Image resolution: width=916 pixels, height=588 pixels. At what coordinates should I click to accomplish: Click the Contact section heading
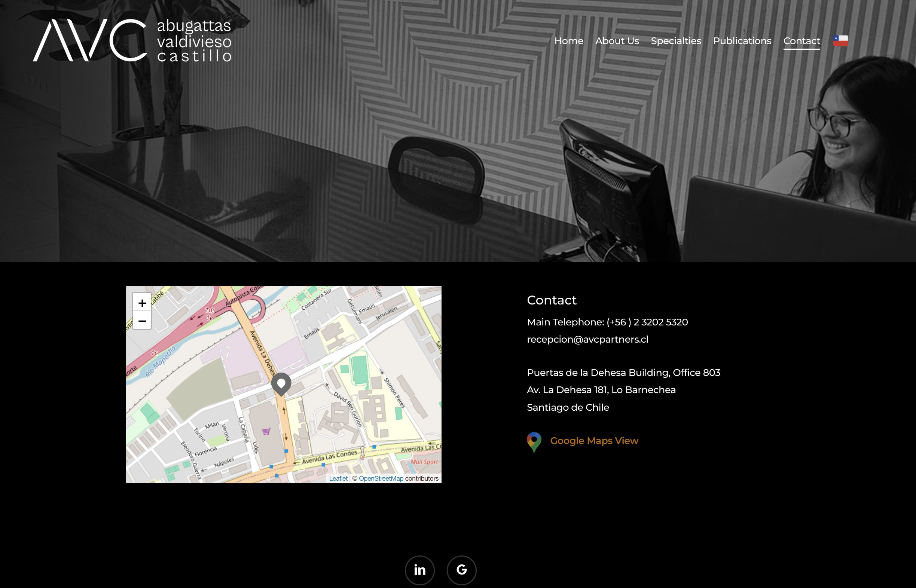[552, 300]
